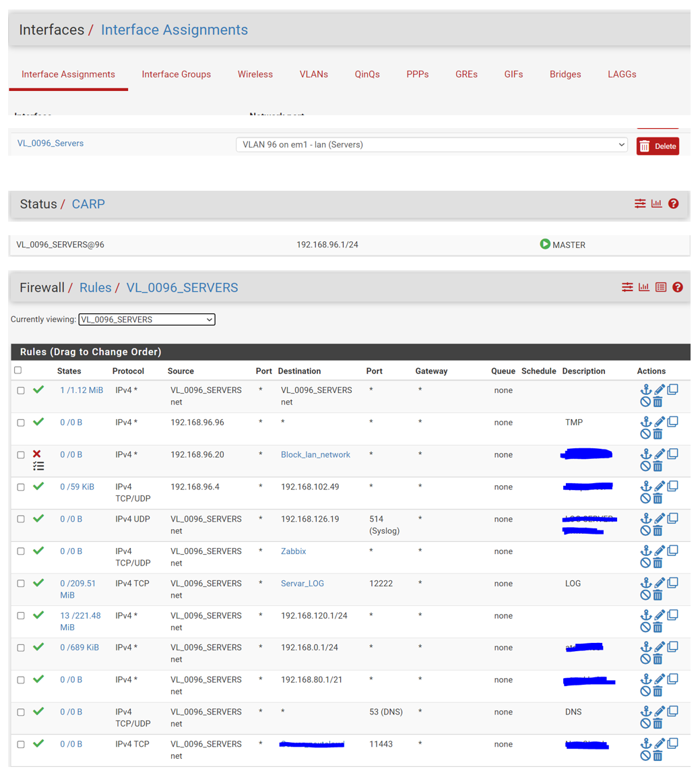Screen dimensions: 700x769
Task: Open the Currently viewing VL_0096_SERVERS dropdown
Action: click(x=147, y=319)
